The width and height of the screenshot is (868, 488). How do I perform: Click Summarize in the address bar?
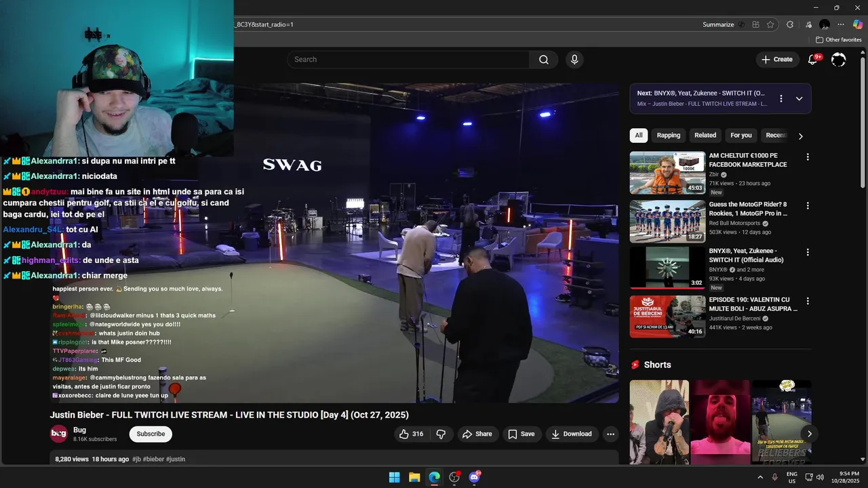pos(718,24)
